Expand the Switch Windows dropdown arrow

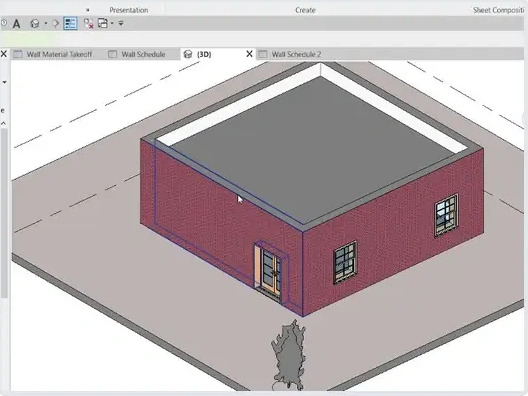point(112,23)
